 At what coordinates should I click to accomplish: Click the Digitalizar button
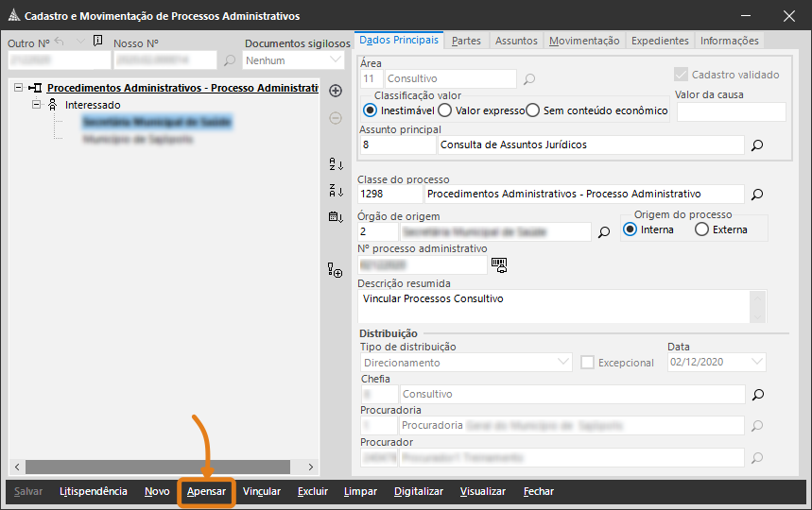[418, 491]
